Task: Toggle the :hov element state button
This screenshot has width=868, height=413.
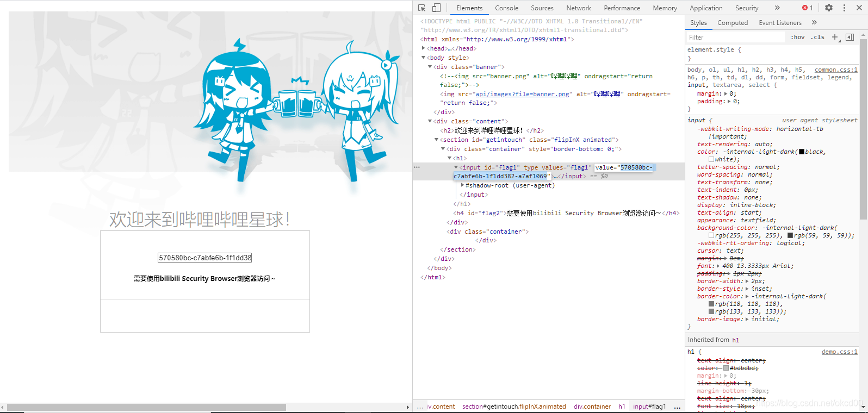Action: click(x=798, y=37)
